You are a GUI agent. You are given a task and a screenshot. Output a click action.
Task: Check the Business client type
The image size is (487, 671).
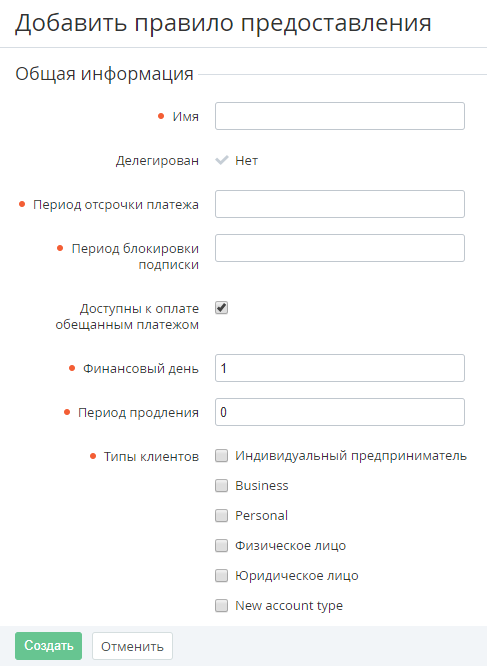click(221, 486)
